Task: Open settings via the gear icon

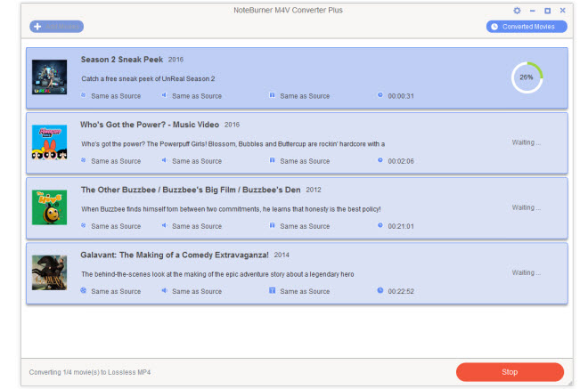Action: click(517, 11)
